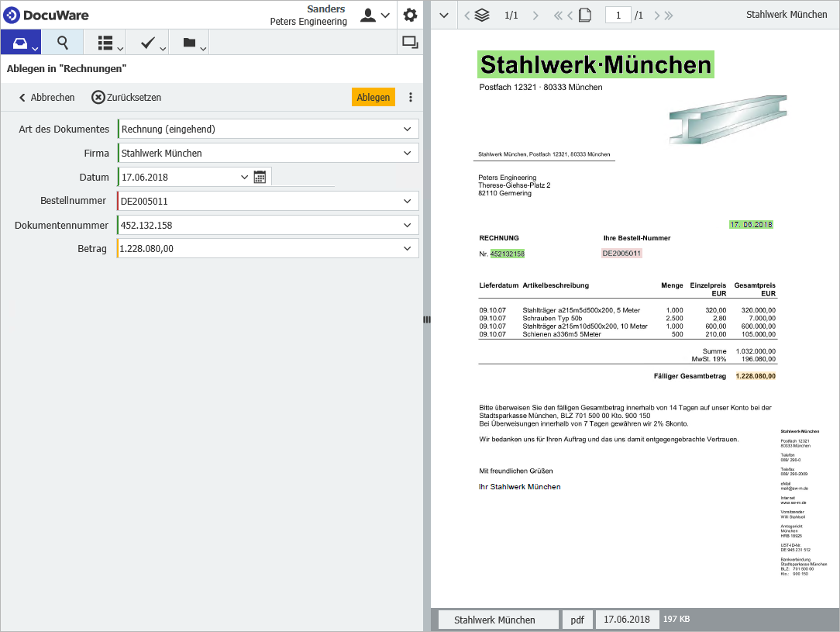840x632 pixels.
Task: Select the Search magnifier icon
Action: point(61,42)
